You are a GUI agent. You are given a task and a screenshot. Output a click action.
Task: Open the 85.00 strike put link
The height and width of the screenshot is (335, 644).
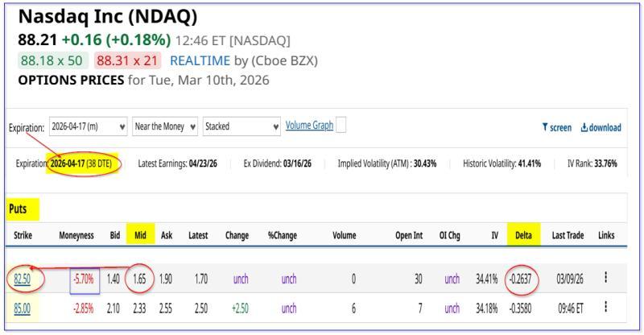click(x=22, y=308)
